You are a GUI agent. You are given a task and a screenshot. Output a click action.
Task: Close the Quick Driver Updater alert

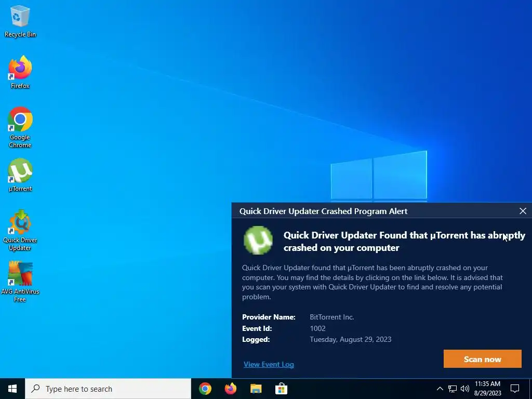[523, 211]
